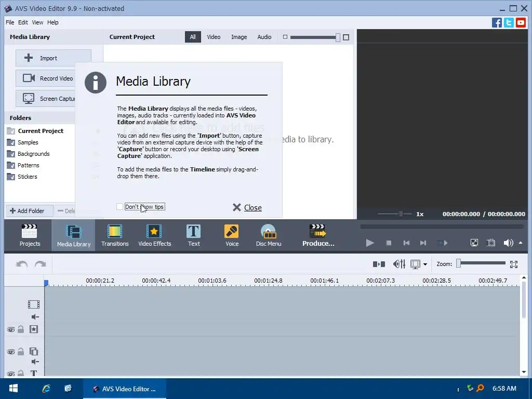This screenshot has width=532, height=399.
Task: Click zoom-to-fit icon beside Zoom slider
Action: point(514,264)
